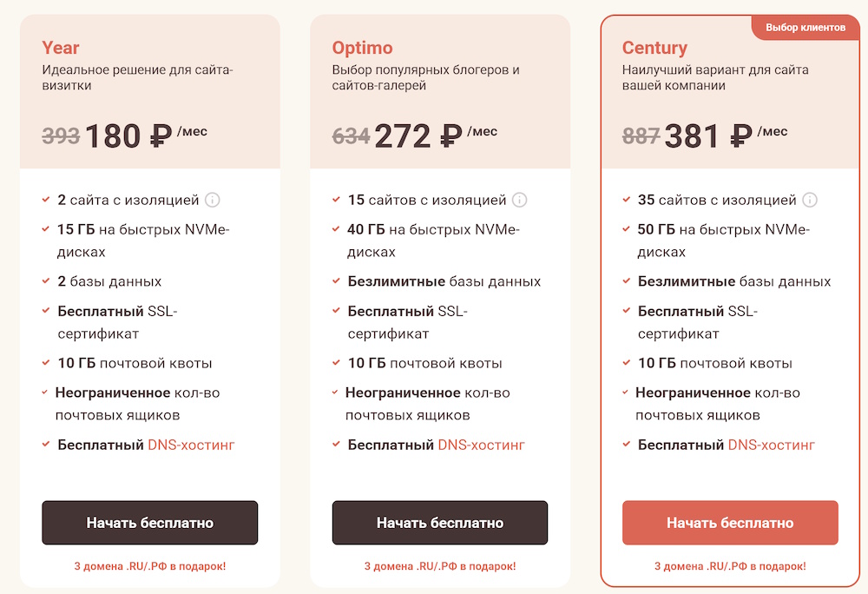
Task: Click checkmark next to "50 ГБ на быстрых NVMe"
Action: [626, 230]
